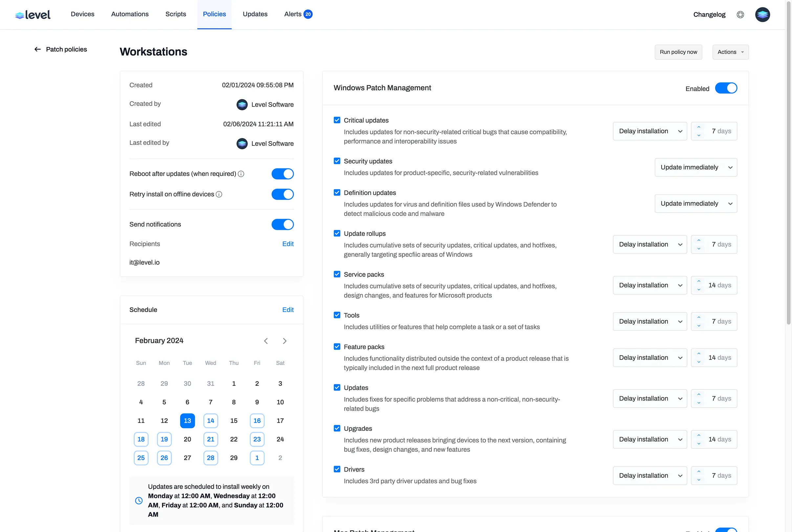Increase Updates category delay days
The image size is (792, 532).
click(x=698, y=395)
